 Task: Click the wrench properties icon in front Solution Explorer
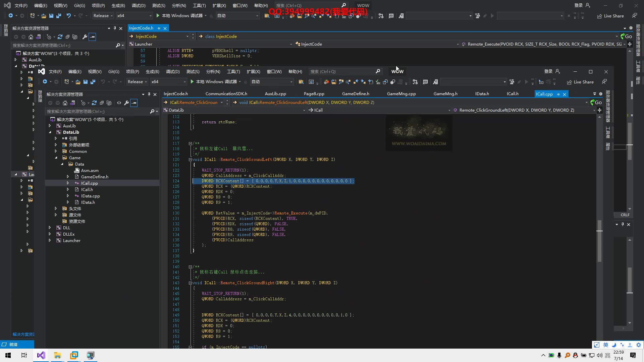[126, 103]
